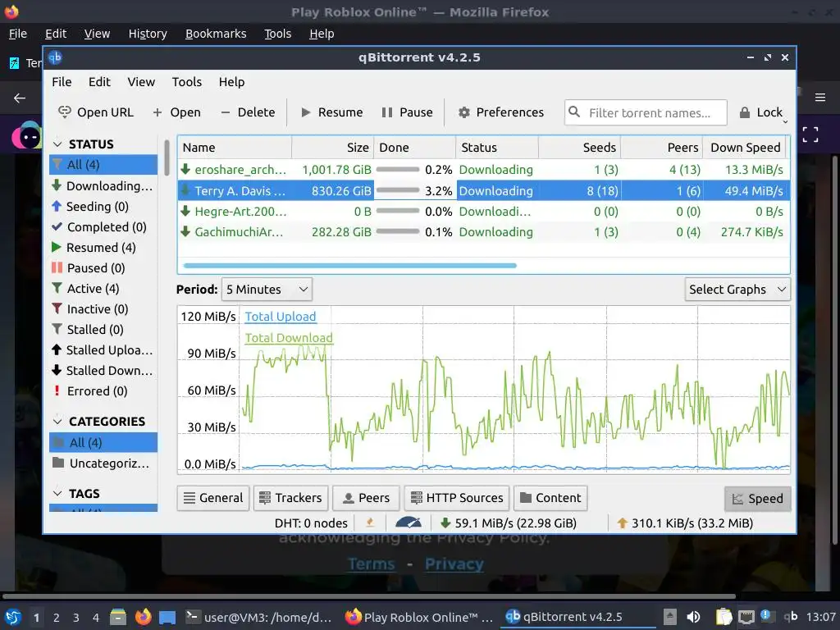840x630 pixels.
Task: Open the Select Graphs dropdown
Action: (737, 290)
